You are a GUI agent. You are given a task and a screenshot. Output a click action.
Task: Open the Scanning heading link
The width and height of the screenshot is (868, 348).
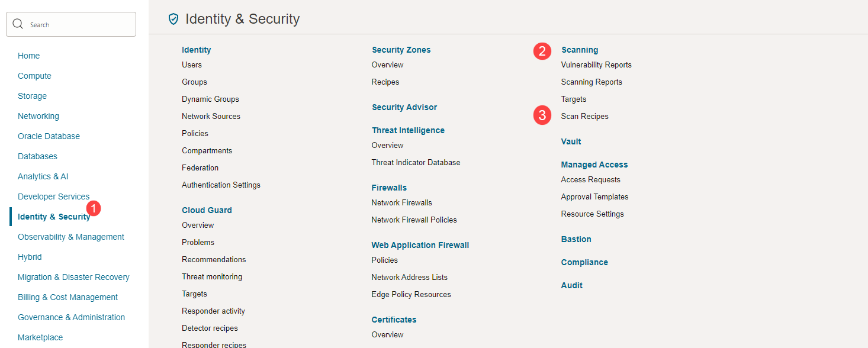point(580,50)
